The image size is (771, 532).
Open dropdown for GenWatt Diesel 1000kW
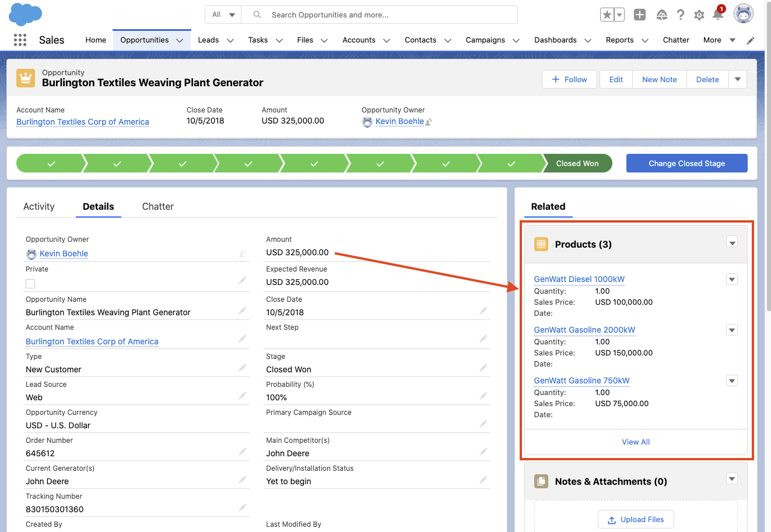(x=732, y=280)
